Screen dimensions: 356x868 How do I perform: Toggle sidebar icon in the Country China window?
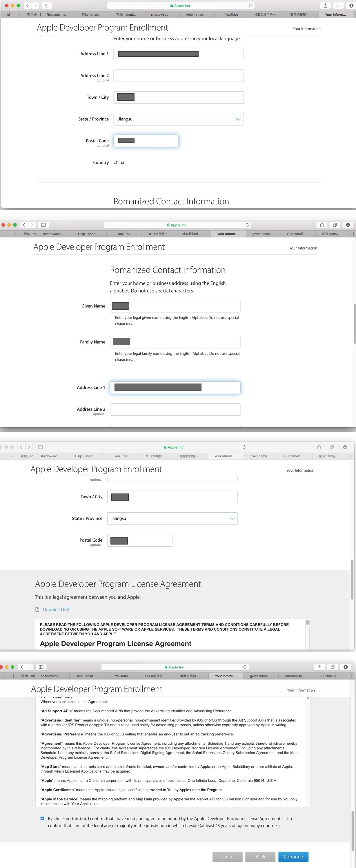pos(47,6)
